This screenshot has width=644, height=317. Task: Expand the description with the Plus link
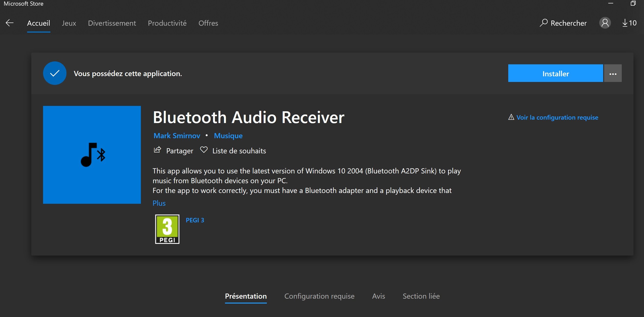pos(159,203)
